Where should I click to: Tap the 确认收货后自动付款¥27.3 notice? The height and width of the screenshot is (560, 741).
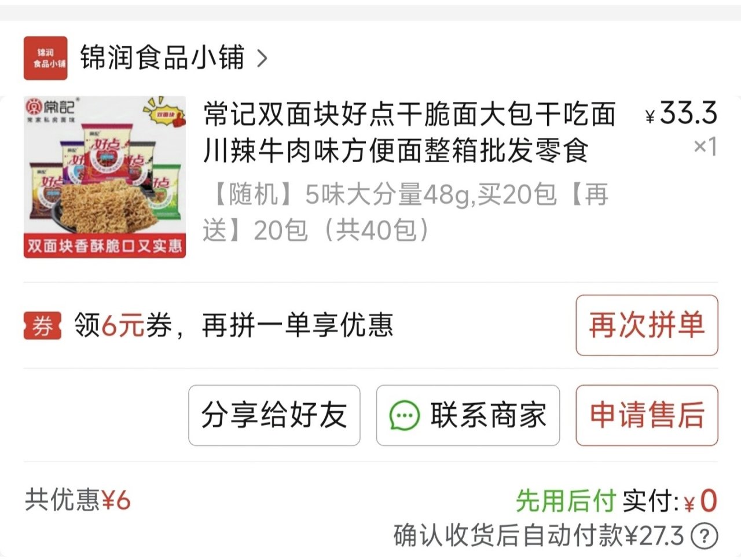pyautogui.click(x=538, y=536)
